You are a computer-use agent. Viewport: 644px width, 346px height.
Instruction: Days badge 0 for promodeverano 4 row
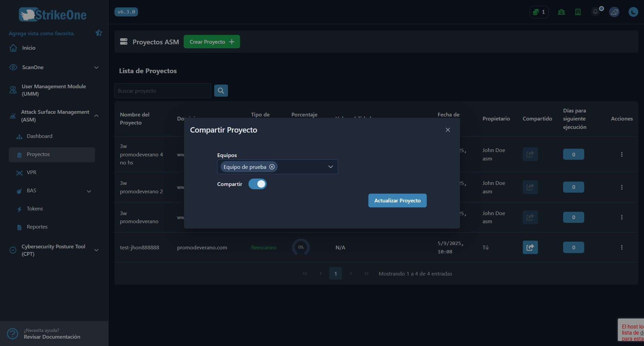point(573,154)
